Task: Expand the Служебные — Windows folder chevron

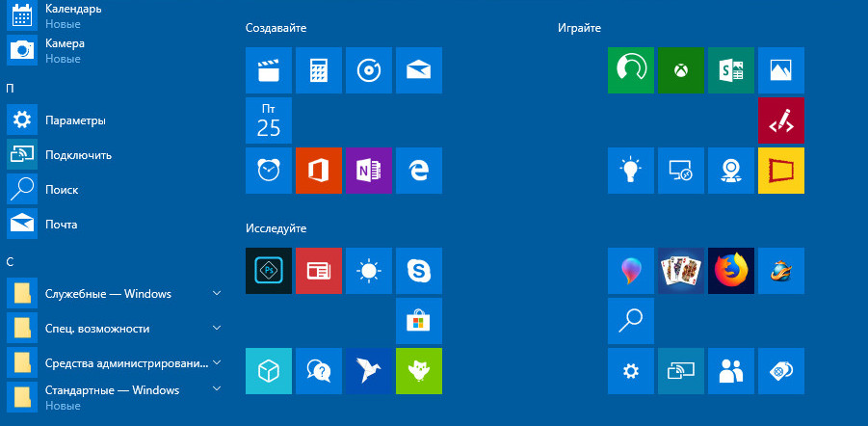Action: (x=217, y=293)
